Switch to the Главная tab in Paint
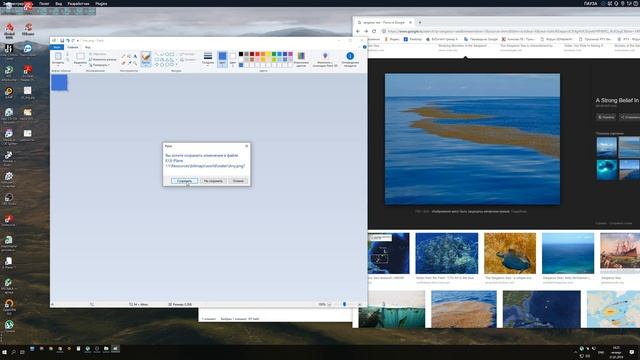Image resolution: width=640 pixels, height=360 pixels. [73, 47]
